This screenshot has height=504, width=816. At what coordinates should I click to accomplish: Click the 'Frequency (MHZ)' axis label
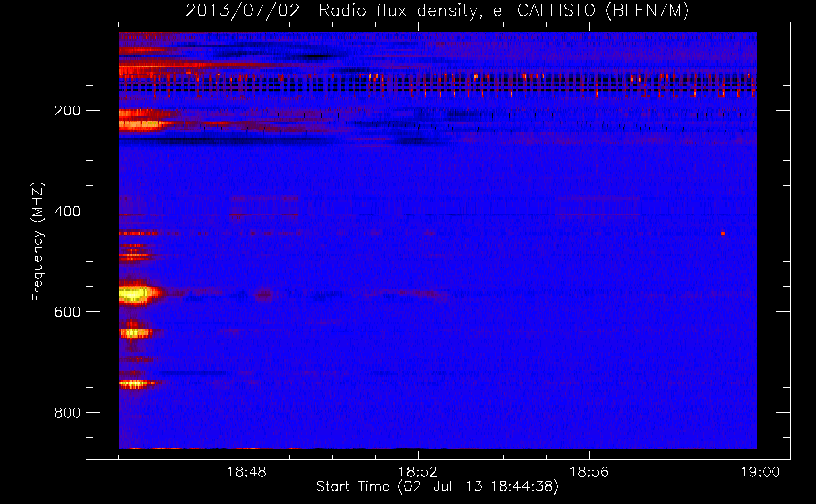click(38, 242)
